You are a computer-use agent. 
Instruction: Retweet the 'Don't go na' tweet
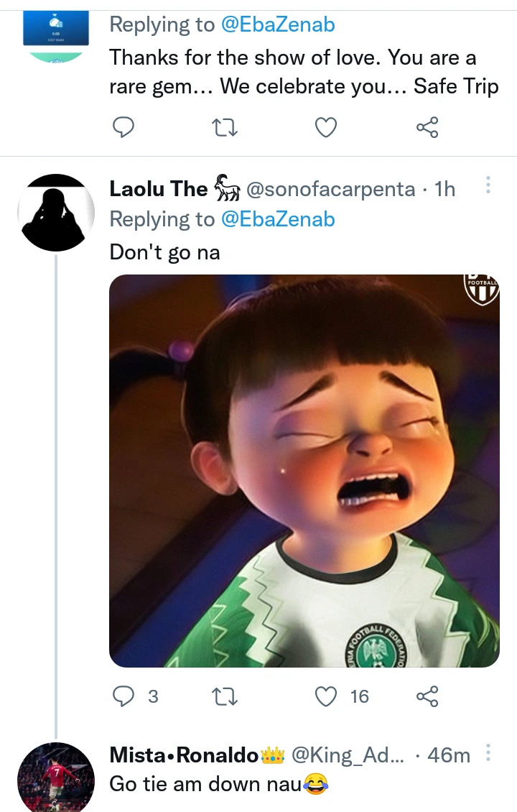coord(225,696)
